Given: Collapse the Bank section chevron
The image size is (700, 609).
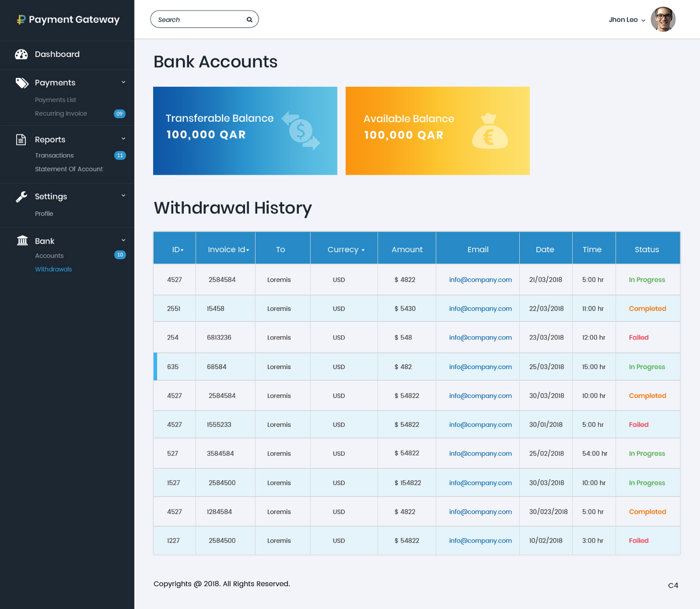Looking at the screenshot, I should [123, 241].
